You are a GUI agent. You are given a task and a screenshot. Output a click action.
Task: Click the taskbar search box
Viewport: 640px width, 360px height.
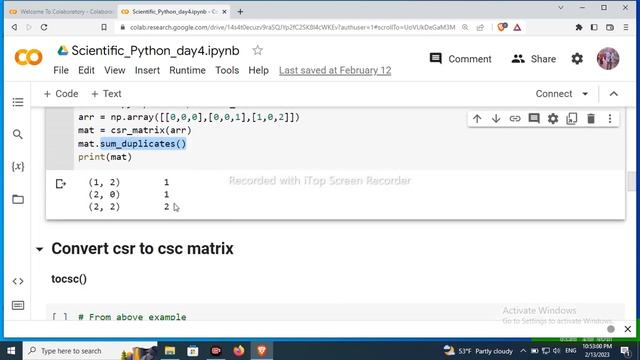pyautogui.click(x=90, y=351)
